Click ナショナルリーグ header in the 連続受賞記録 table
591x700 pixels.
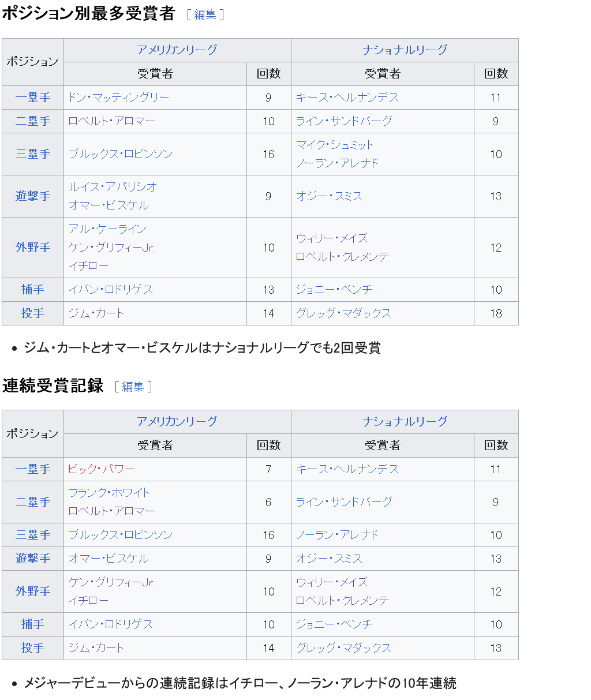pos(405,422)
